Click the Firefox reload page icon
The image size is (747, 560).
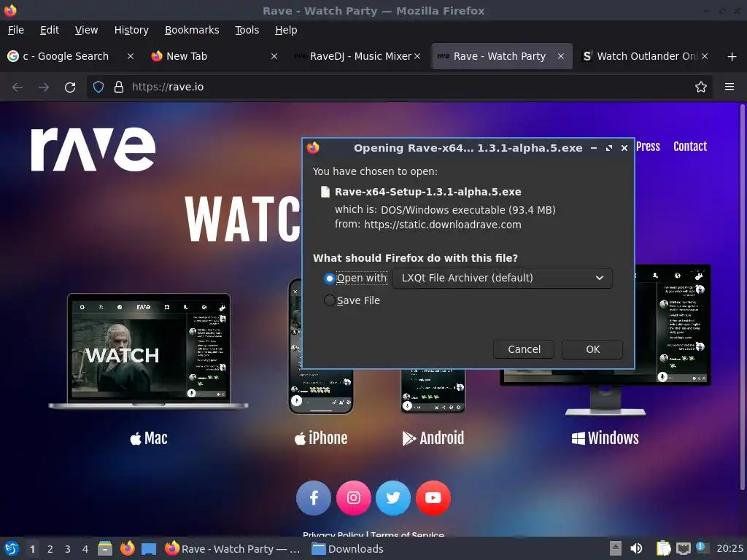pos(70,87)
